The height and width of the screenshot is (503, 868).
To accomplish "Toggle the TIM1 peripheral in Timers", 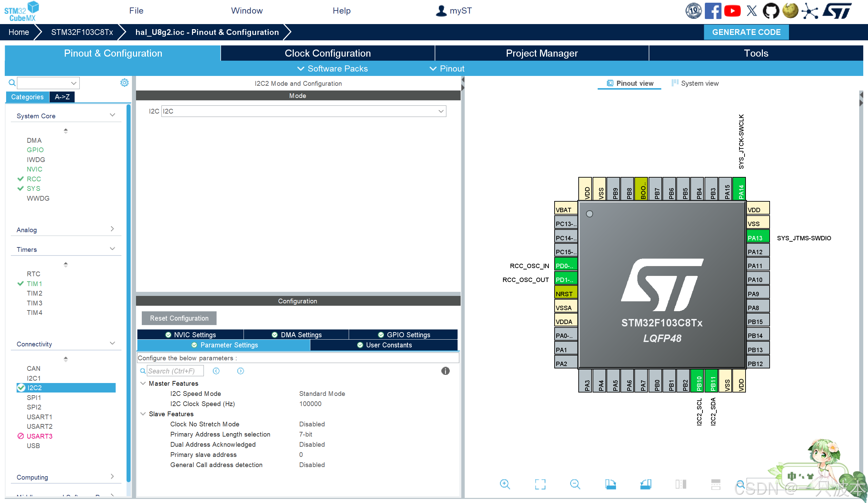I will click(x=34, y=284).
